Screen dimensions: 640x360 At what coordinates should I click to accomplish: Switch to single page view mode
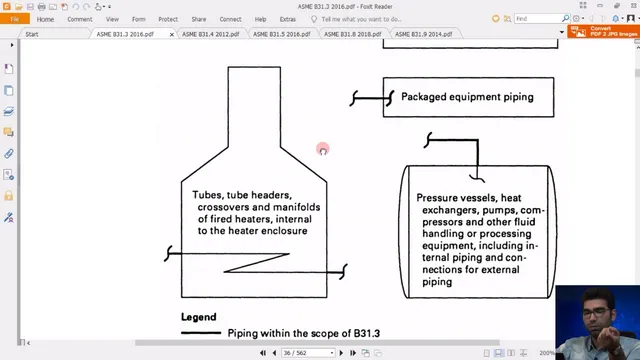coord(487,353)
